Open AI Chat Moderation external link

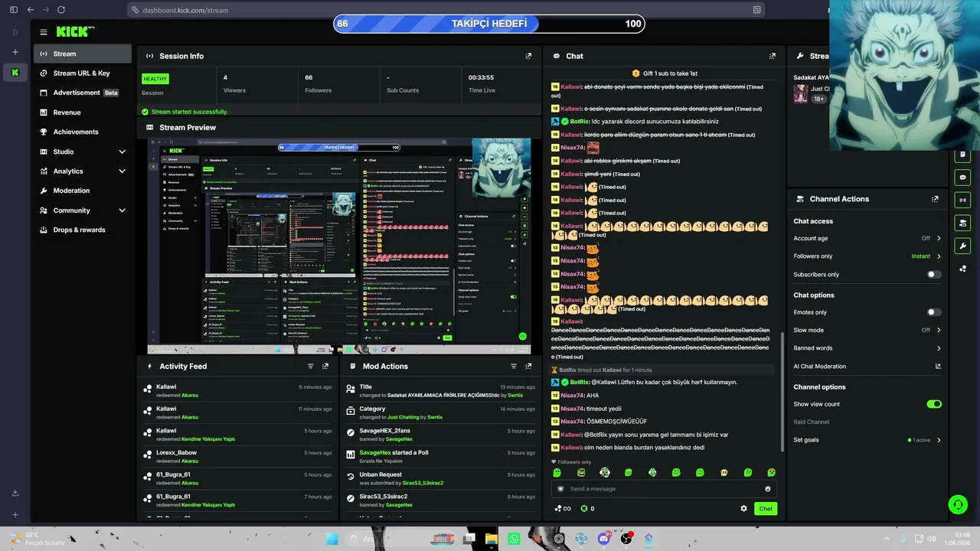pyautogui.click(x=938, y=367)
